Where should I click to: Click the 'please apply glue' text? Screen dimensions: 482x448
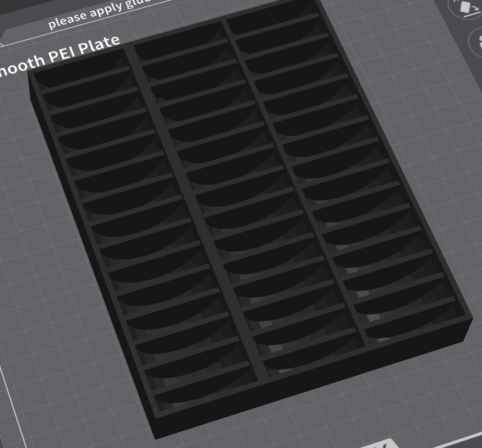99,13
